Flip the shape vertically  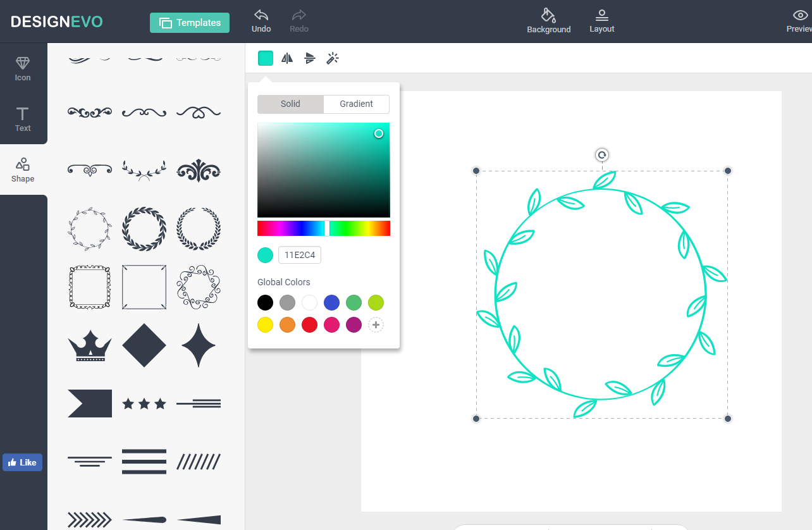310,58
